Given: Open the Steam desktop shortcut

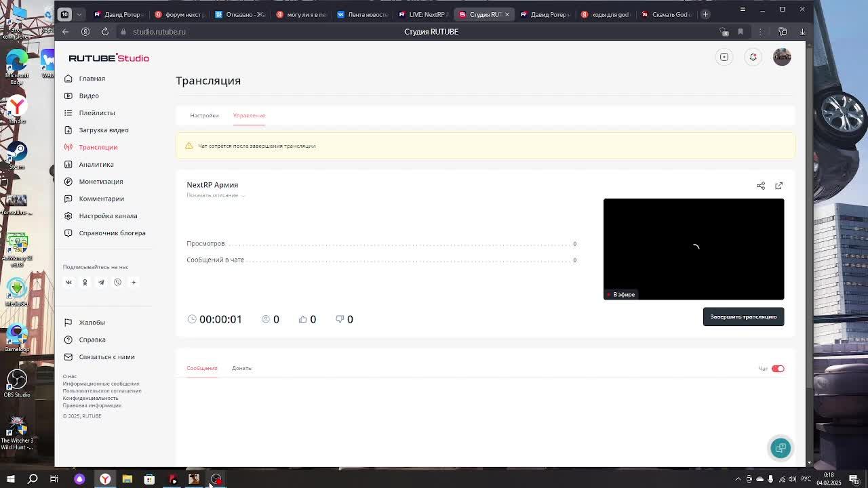Looking at the screenshot, I should (x=17, y=155).
